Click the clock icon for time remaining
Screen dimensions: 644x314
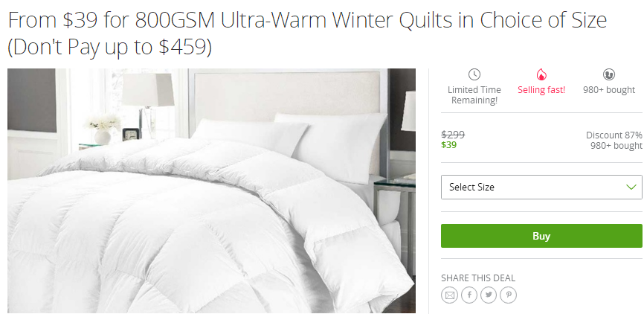coord(474,75)
